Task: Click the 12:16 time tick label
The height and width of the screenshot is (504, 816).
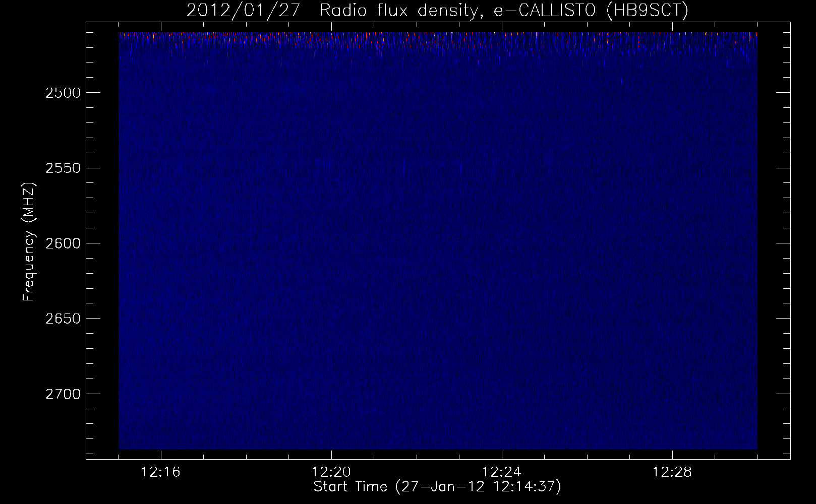Action: coord(161,472)
